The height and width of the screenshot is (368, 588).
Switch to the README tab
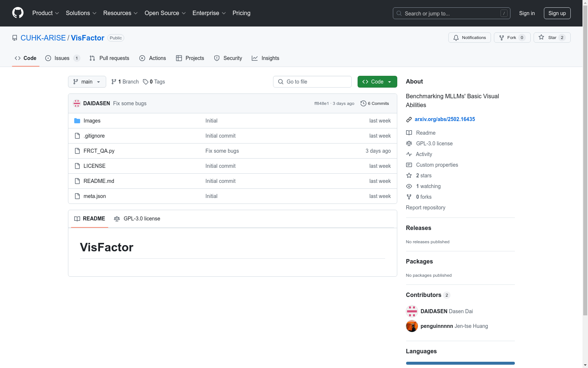click(90, 219)
